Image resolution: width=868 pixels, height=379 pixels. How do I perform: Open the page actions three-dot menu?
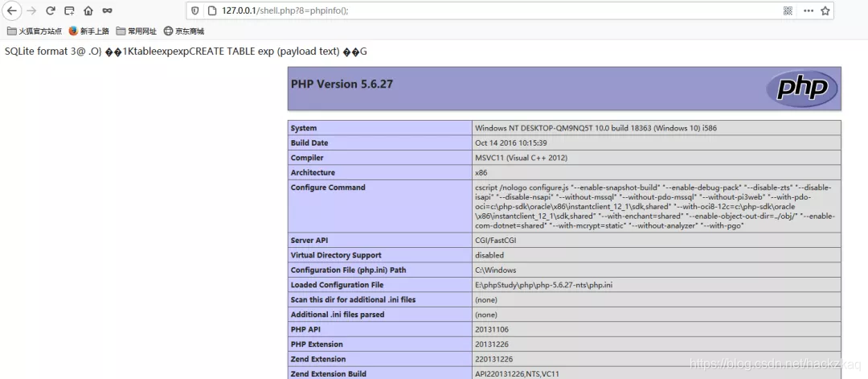[x=807, y=10]
